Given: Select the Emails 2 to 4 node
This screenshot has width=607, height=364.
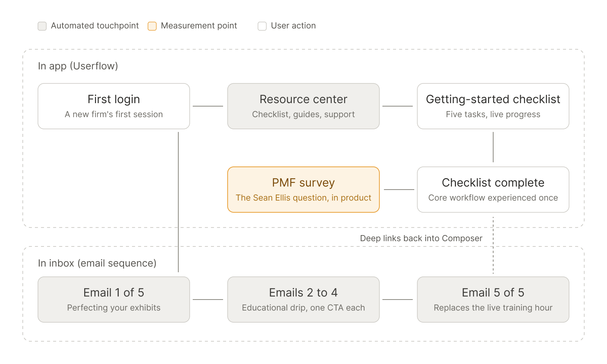Looking at the screenshot, I should coord(303,300).
